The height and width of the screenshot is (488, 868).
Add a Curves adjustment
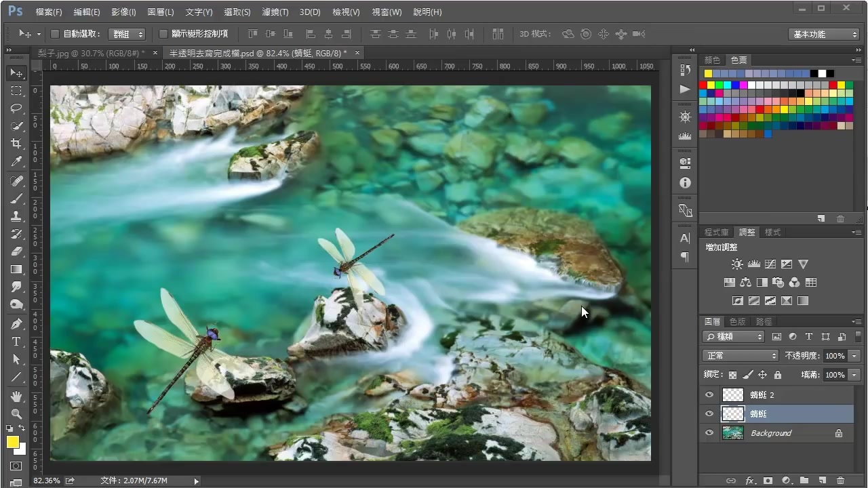pos(770,264)
